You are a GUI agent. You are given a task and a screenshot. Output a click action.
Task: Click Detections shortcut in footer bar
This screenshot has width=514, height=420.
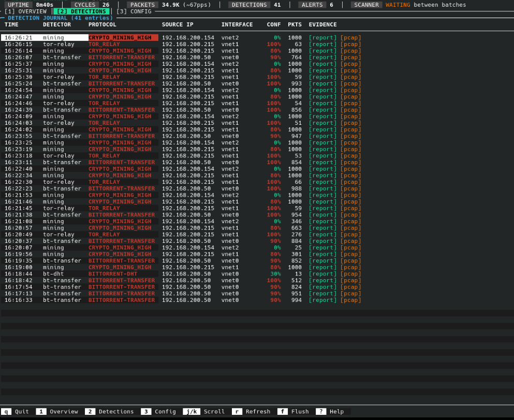pos(109,412)
